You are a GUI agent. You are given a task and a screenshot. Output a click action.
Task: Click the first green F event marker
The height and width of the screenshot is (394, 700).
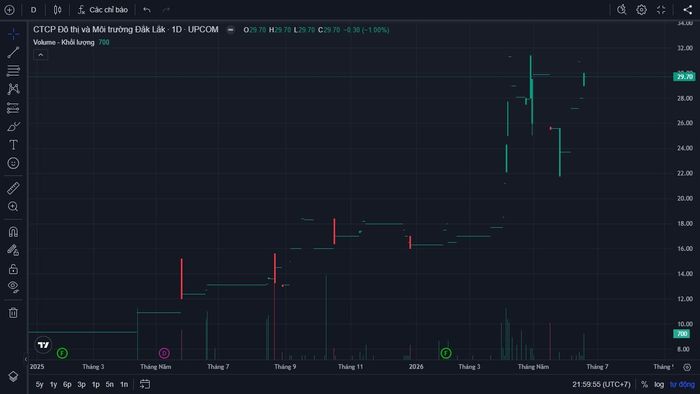point(62,353)
